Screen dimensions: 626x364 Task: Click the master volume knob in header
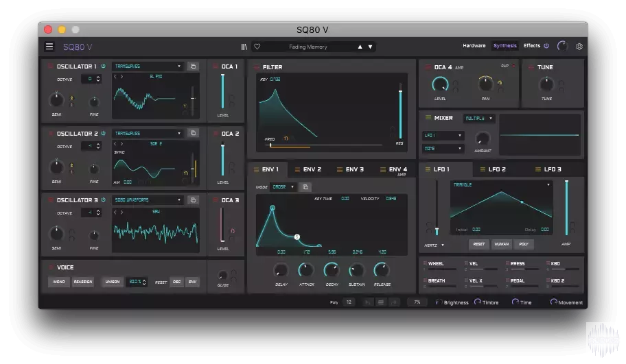click(562, 46)
